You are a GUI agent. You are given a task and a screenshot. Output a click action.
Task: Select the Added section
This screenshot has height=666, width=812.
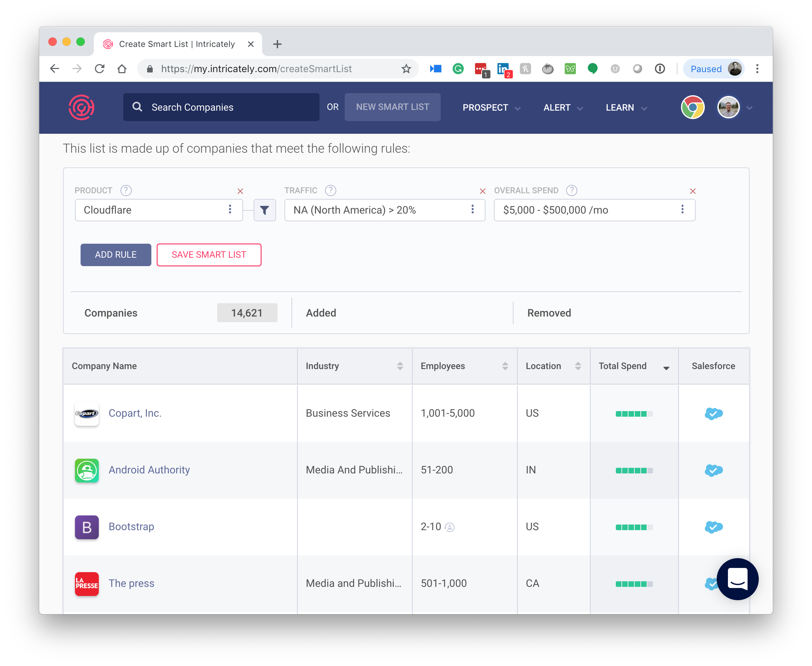click(x=321, y=313)
